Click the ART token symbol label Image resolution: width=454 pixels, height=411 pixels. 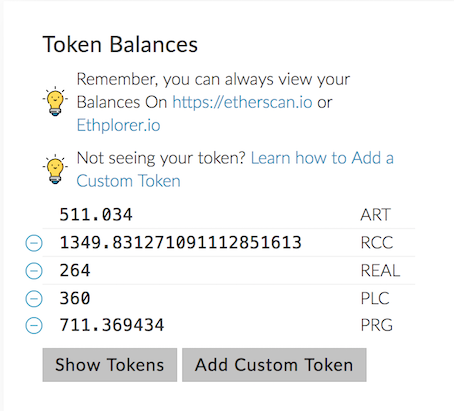375,215
